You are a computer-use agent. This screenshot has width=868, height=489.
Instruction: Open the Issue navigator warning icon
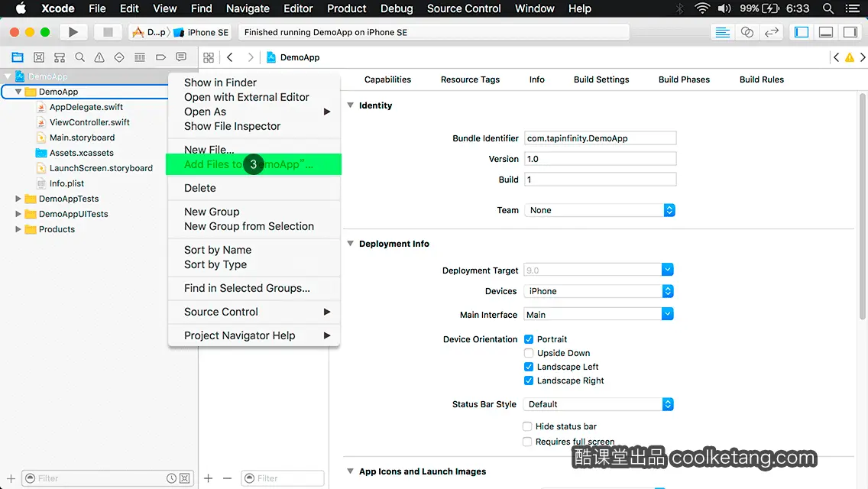[x=99, y=57]
